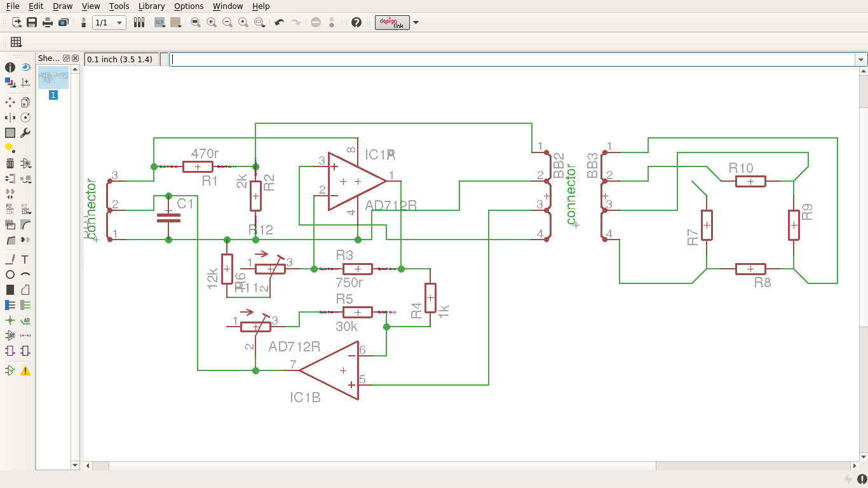Image resolution: width=868 pixels, height=488 pixels.
Task: Click the Help question mark icon
Action: (x=356, y=22)
